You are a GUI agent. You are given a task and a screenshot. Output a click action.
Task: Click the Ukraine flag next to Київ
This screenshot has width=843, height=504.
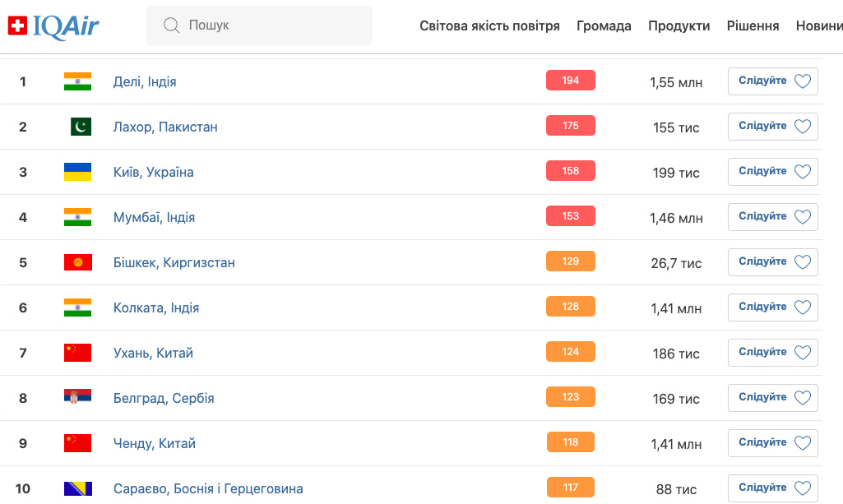[x=77, y=172]
